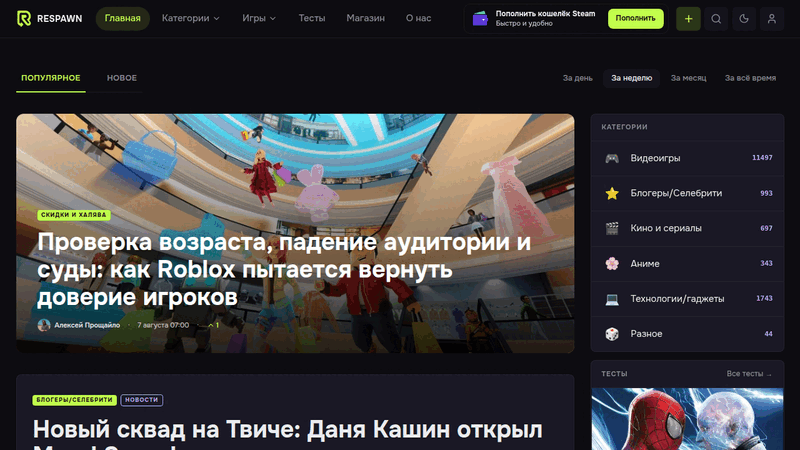The image size is (800, 450).
Task: Open the Spider-Man test thumbnail
Action: click(x=687, y=419)
